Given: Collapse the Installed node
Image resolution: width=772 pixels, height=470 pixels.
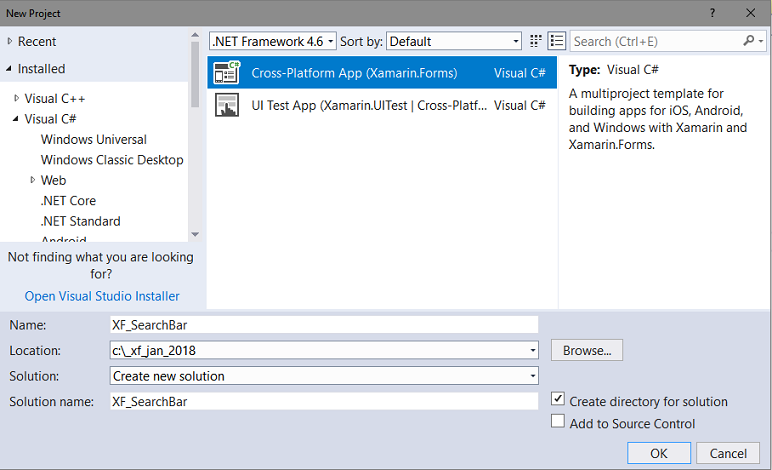Looking at the screenshot, I should point(9,69).
